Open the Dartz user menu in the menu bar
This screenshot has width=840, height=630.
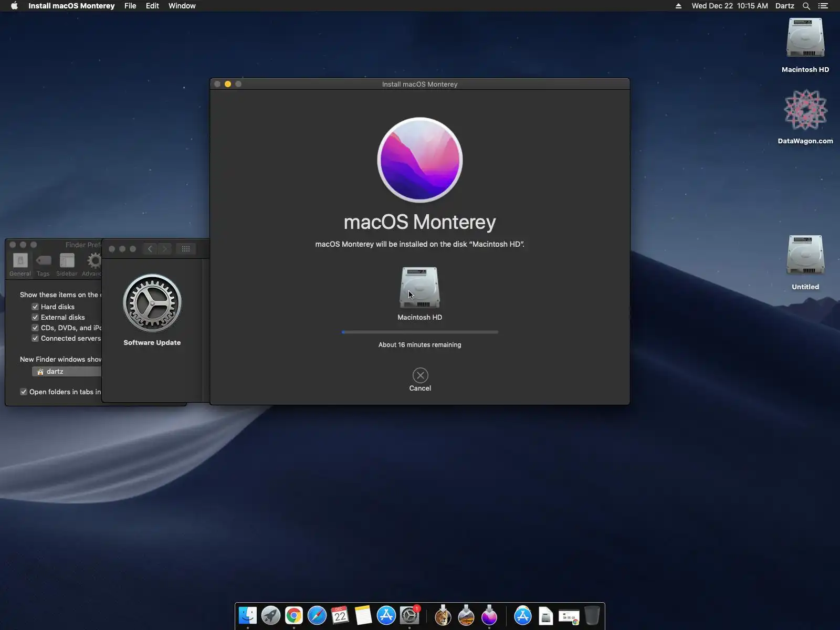pos(785,6)
